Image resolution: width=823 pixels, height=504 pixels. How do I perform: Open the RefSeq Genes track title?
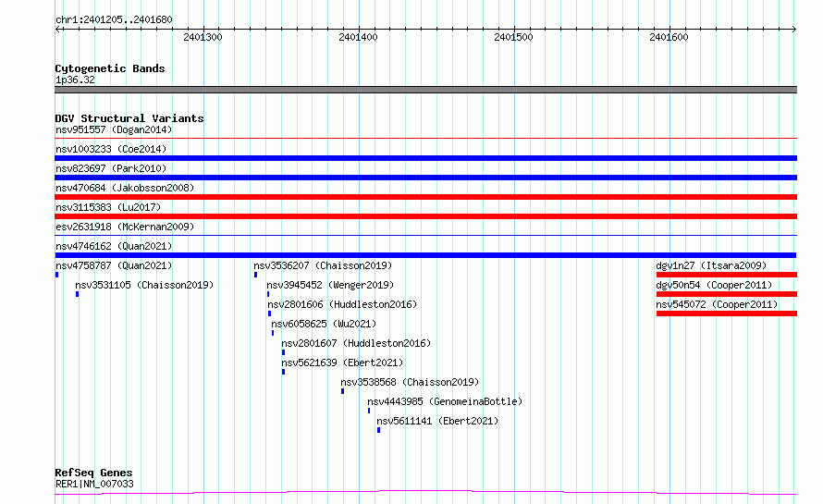click(94, 473)
